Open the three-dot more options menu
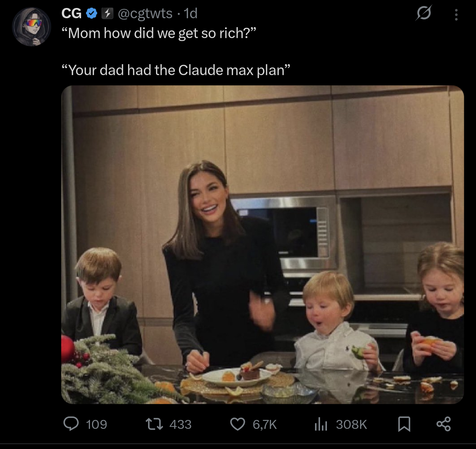 (456, 15)
